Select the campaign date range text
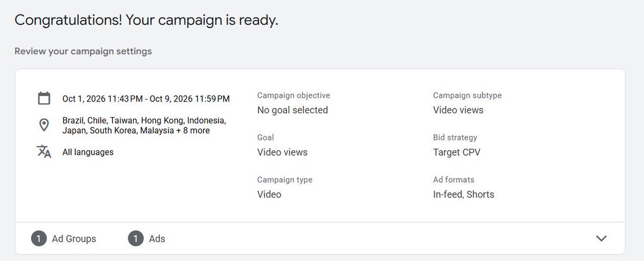 [146, 99]
